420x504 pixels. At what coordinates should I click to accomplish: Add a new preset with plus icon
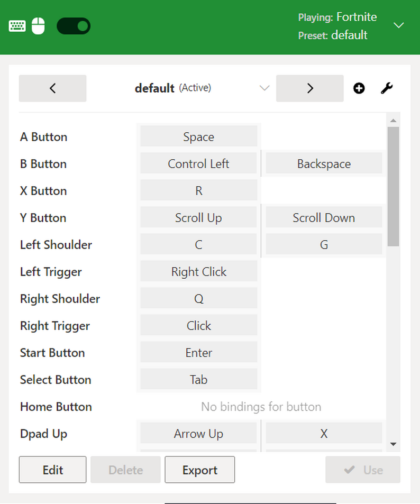click(359, 88)
